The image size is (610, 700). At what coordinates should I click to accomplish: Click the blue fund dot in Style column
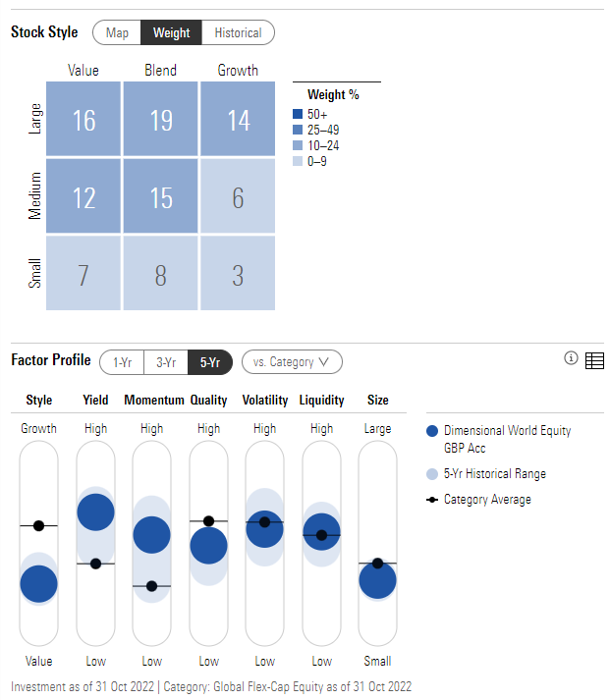click(39, 584)
